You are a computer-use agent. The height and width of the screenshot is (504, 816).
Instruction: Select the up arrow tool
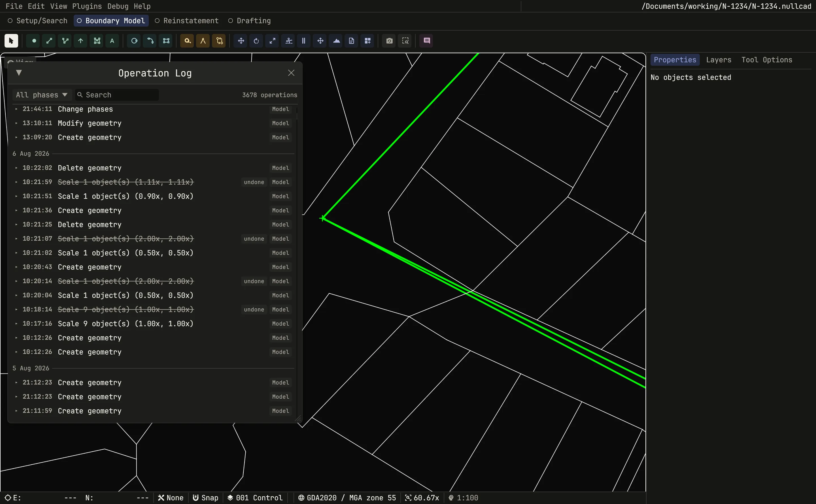(x=81, y=41)
